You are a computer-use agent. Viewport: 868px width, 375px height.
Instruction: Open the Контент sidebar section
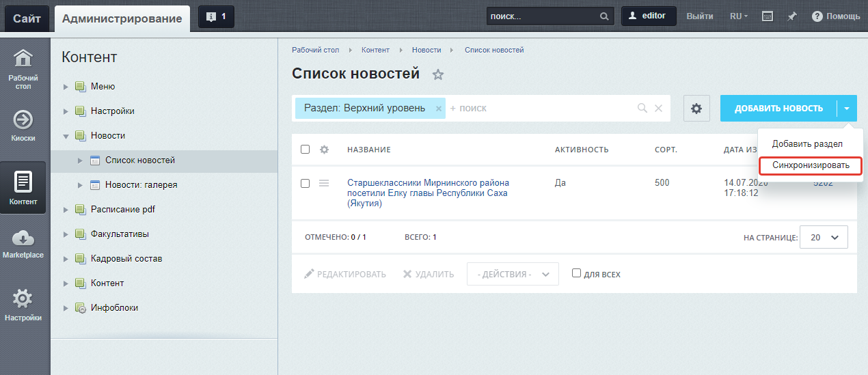click(23, 188)
